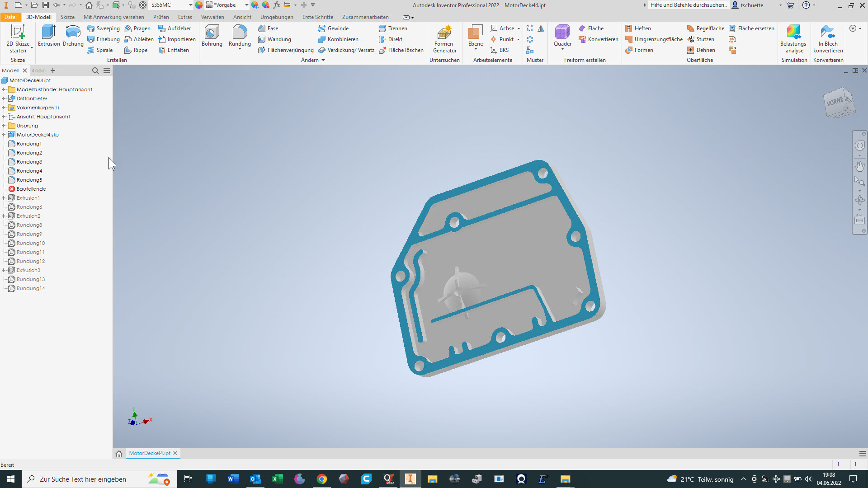This screenshot has height=488, width=868.
Task: Open the Datei file menu
Action: (x=10, y=17)
